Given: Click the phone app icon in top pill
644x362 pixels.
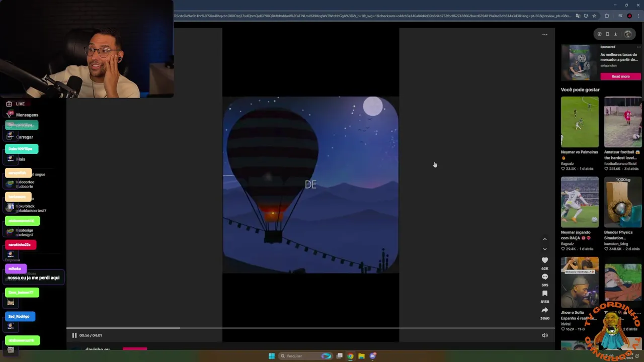Looking at the screenshot, I should (607, 34).
